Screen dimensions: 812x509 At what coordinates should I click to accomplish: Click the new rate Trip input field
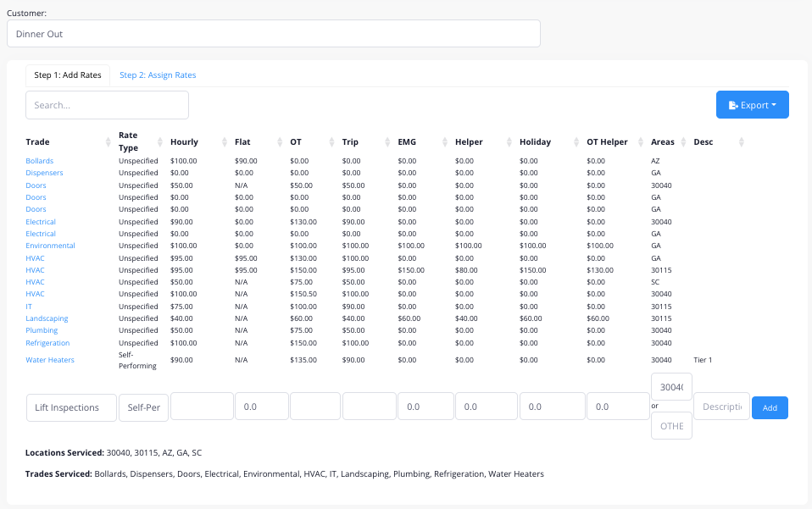[370, 406]
